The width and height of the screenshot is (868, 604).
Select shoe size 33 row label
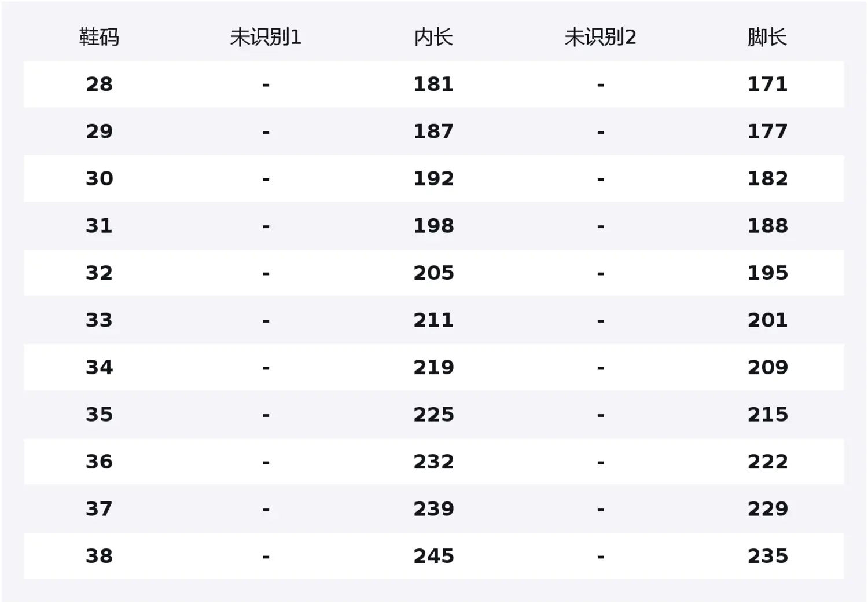pyautogui.click(x=99, y=320)
